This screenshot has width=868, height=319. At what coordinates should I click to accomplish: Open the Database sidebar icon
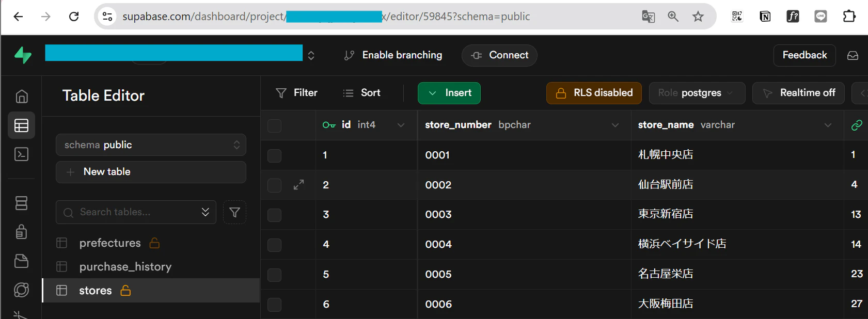[21, 203]
